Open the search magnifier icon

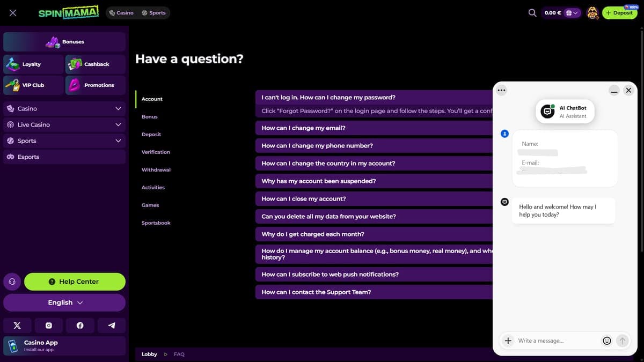532,13
